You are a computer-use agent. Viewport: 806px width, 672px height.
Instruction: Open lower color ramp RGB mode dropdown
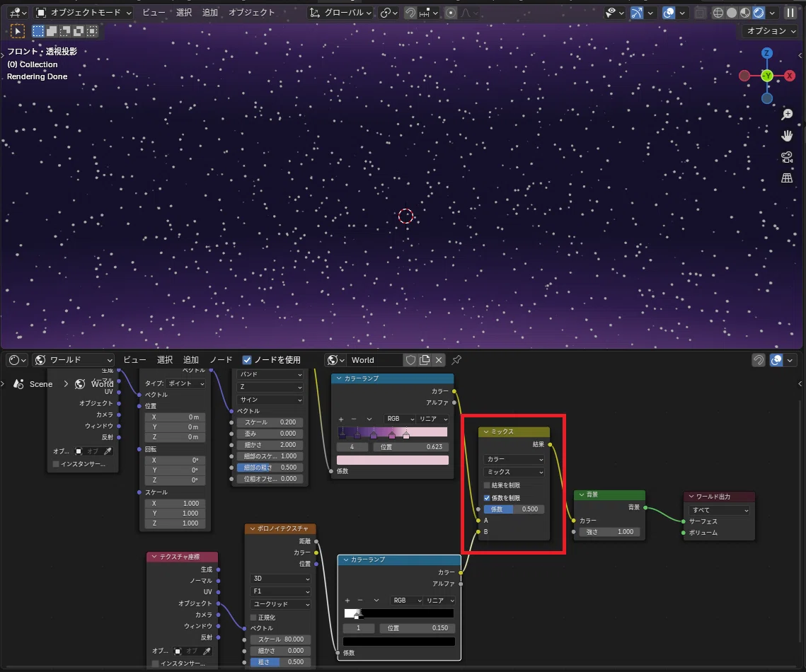(x=406, y=601)
